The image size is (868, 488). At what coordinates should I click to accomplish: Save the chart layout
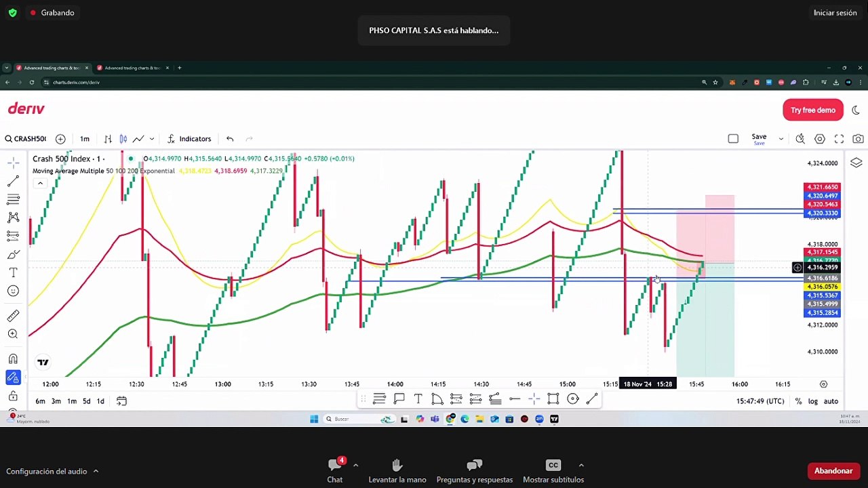click(759, 139)
